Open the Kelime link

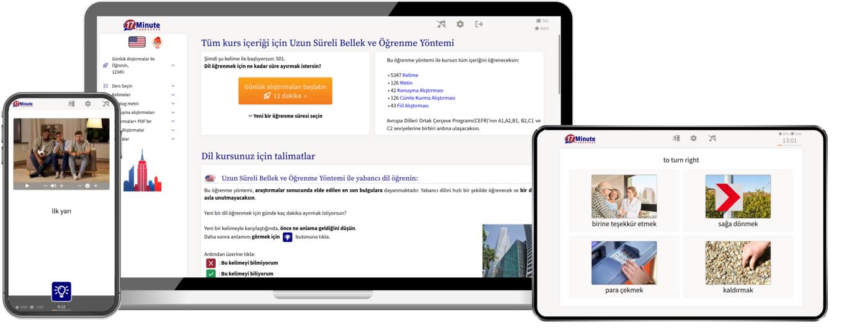[410, 75]
